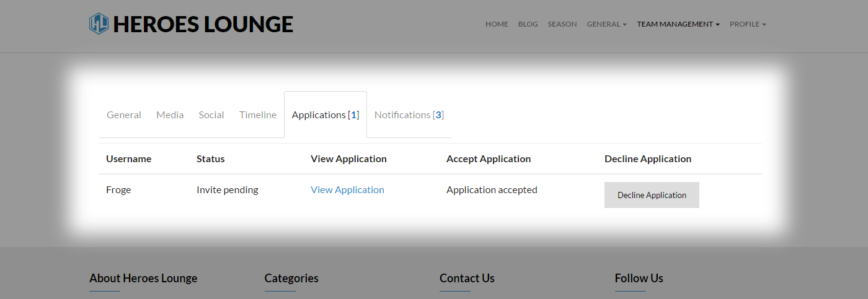Click the Contact Us footer heading
Screen dimensions: 868x299
coord(467,279)
